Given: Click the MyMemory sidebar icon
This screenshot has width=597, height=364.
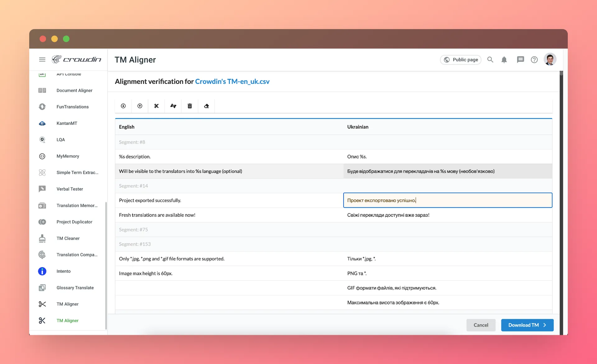Looking at the screenshot, I should pyautogui.click(x=42, y=156).
